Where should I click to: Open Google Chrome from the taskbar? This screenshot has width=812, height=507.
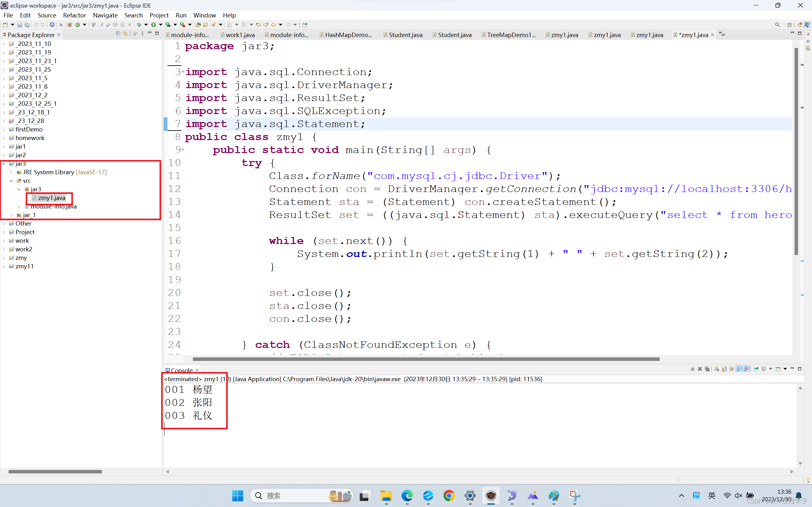[449, 496]
